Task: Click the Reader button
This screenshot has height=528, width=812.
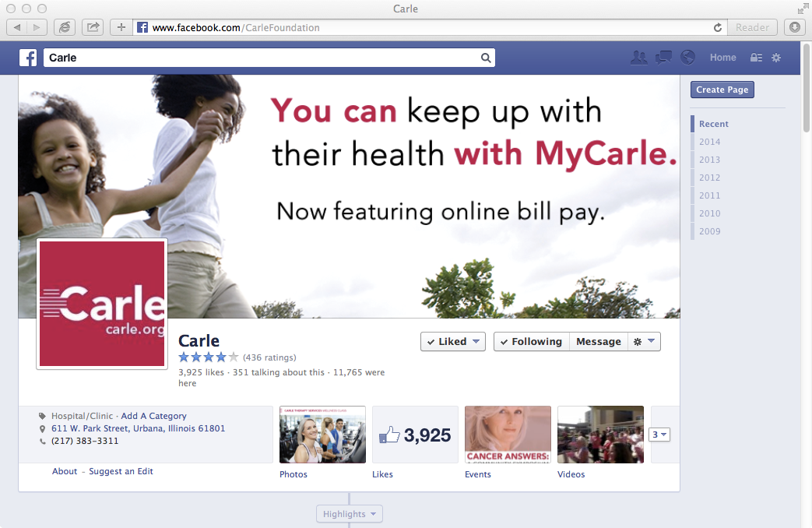Action: 753,27
